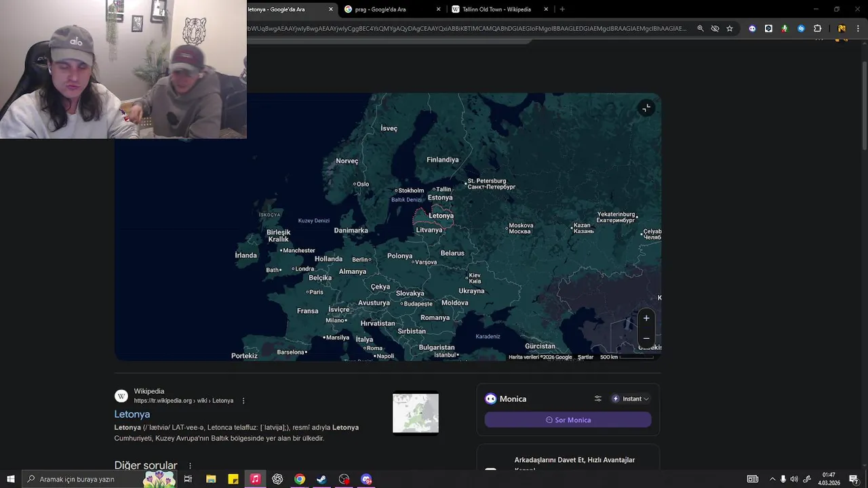
Task: Close the Tallinn Old Town Wikipedia tab
Action: pos(546,9)
